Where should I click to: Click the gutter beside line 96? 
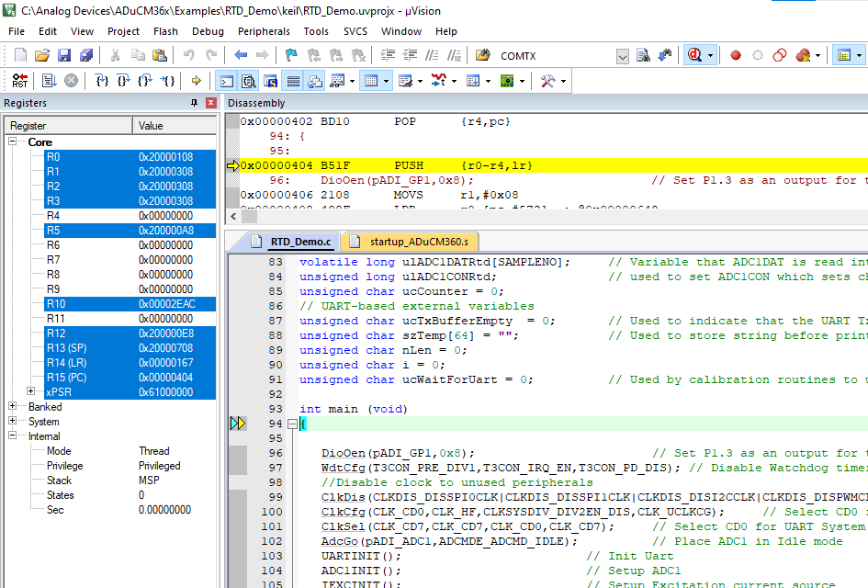238,453
